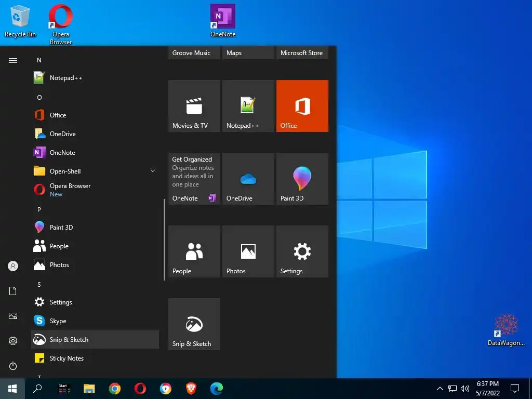Launch Microsoft Edge from the taskbar
532x399 pixels.
[x=217, y=389]
